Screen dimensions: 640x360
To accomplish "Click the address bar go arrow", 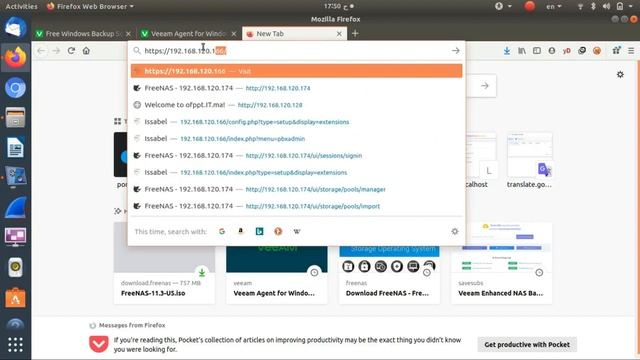I will (456, 51).
